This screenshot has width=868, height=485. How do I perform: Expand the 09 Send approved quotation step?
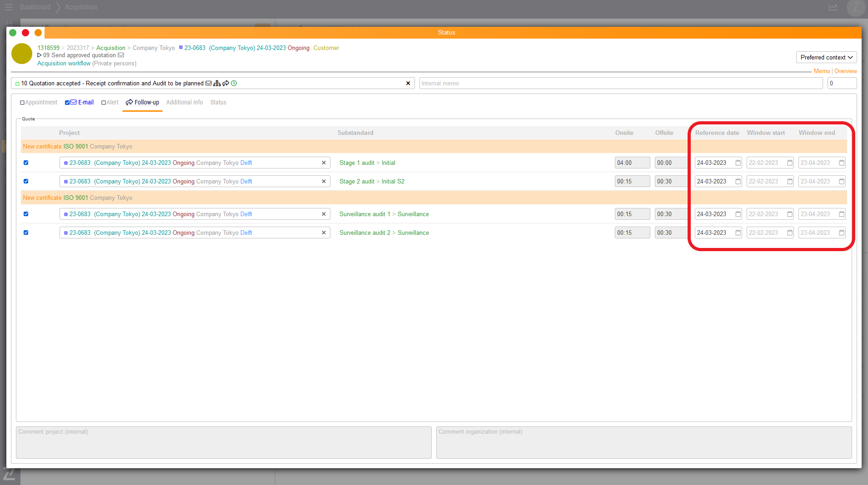(40, 55)
